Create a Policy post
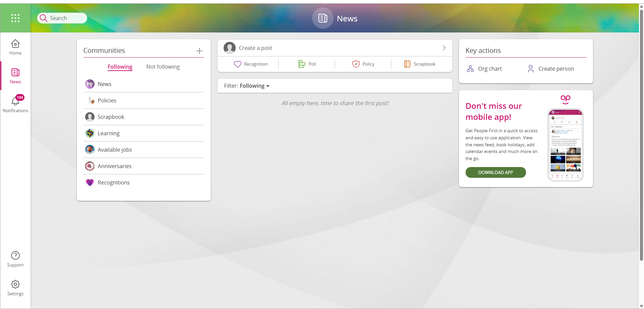This screenshot has width=644, height=309. click(x=363, y=64)
